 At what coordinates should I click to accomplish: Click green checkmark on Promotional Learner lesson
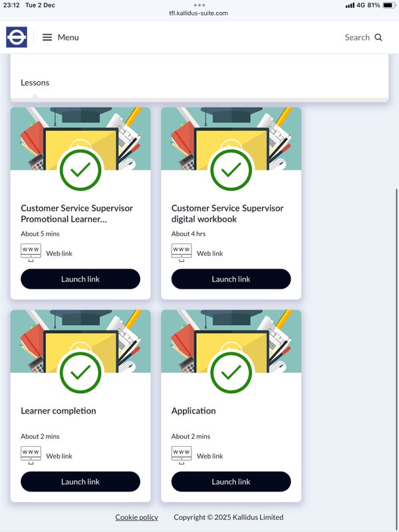[80, 170]
